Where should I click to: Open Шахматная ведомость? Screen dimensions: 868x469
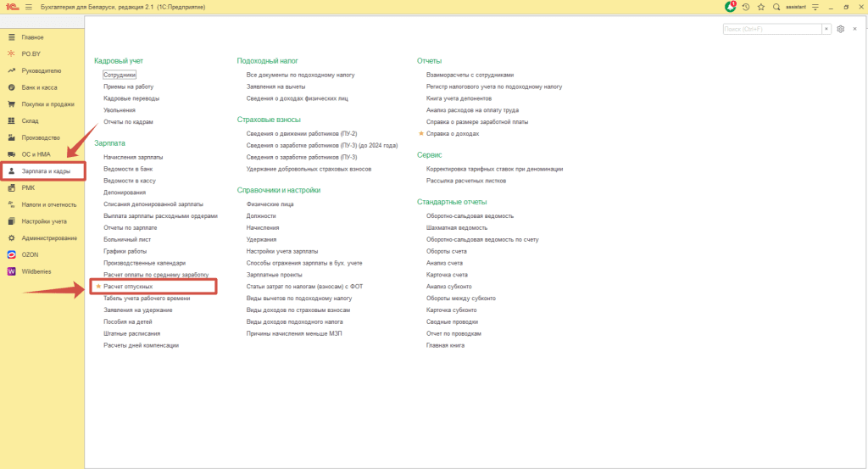coord(457,227)
